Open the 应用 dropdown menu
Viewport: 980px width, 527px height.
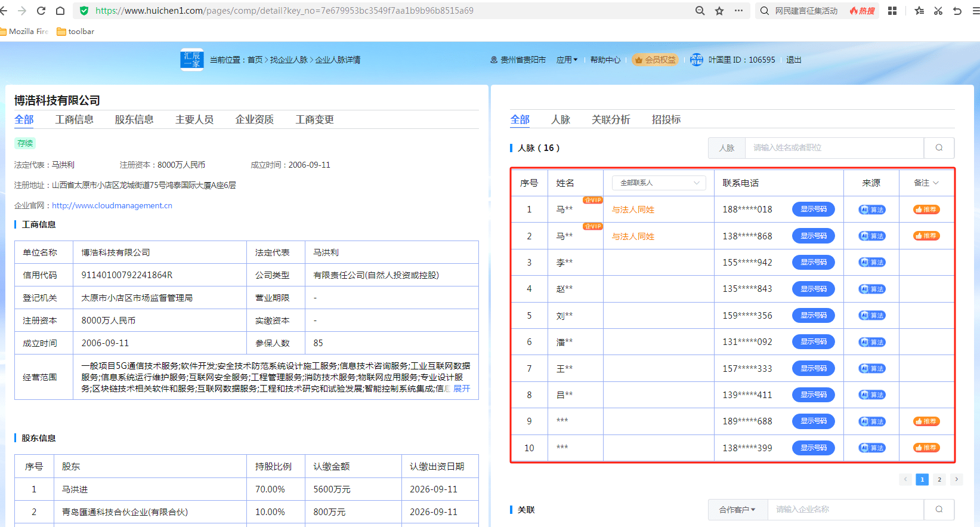click(x=567, y=60)
